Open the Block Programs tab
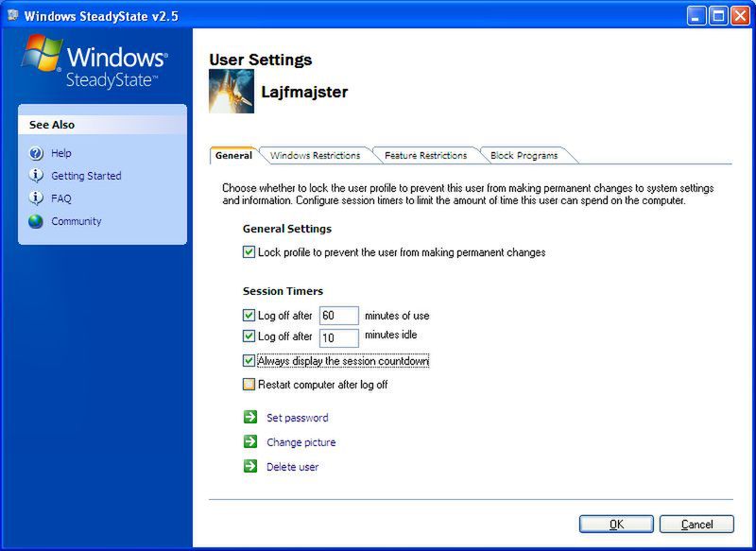This screenshot has width=756, height=551. [524, 155]
